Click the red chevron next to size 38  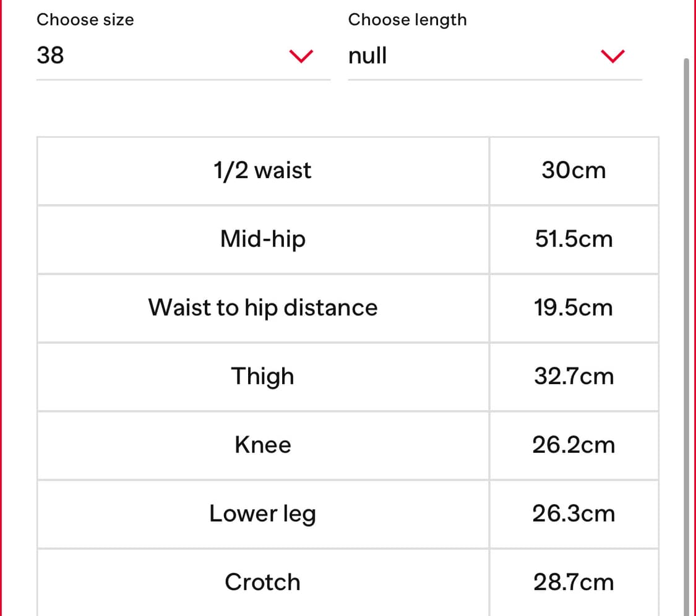[301, 56]
